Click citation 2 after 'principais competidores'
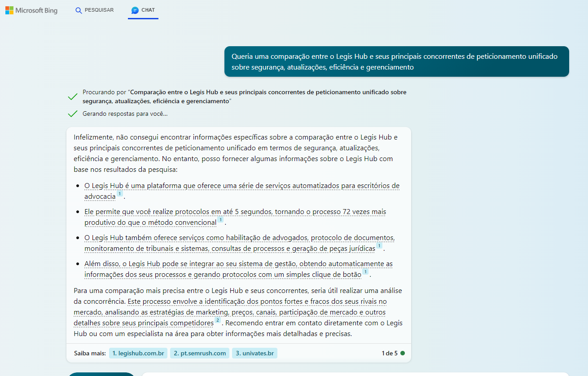Screen dimensions: 588x376 click(x=217, y=320)
